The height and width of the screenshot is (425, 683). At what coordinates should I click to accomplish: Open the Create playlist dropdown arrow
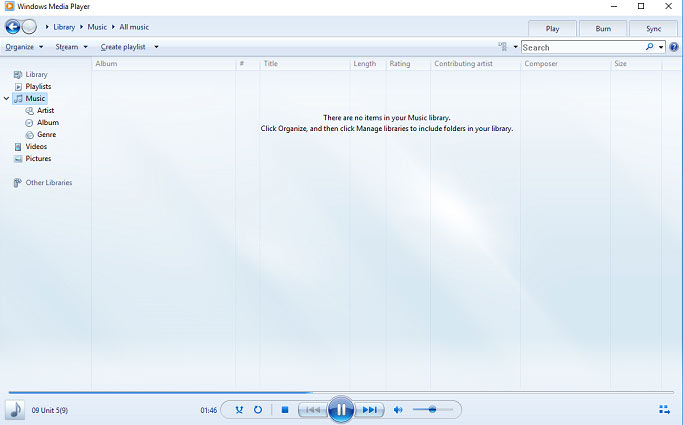[156, 47]
